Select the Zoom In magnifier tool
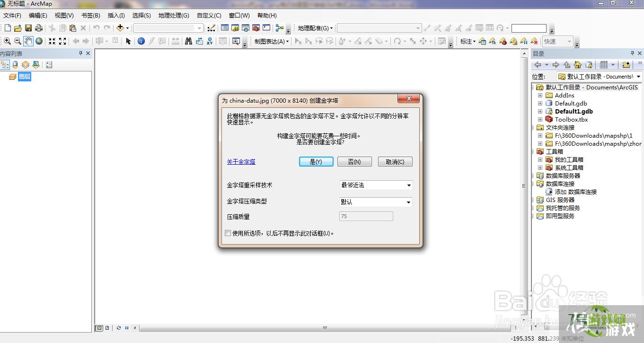The image size is (644, 343). point(7,41)
